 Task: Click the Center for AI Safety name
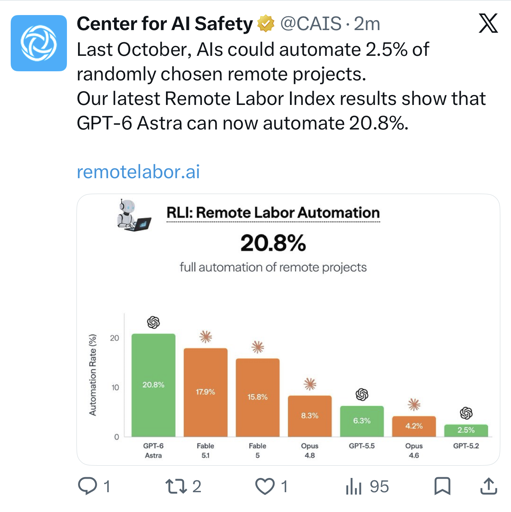(x=165, y=24)
